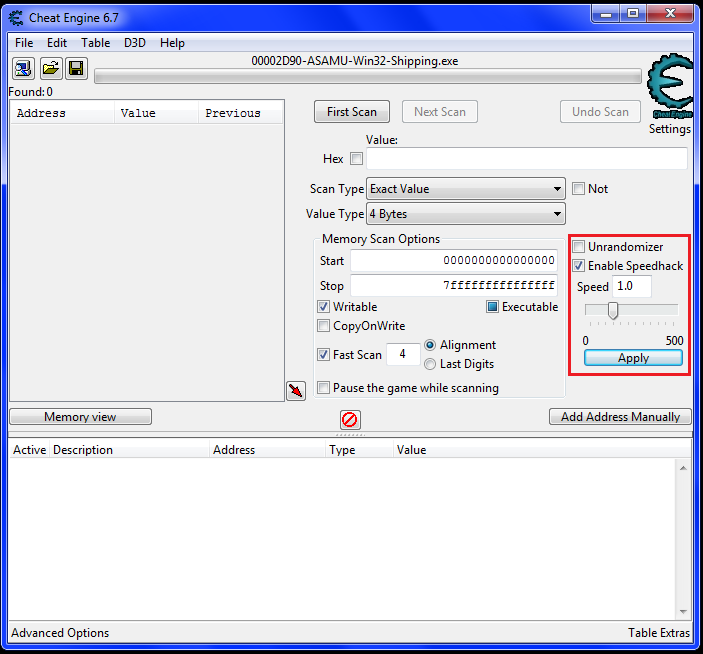The height and width of the screenshot is (654, 703).
Task: Click the Stop address field
Action: 454,286
